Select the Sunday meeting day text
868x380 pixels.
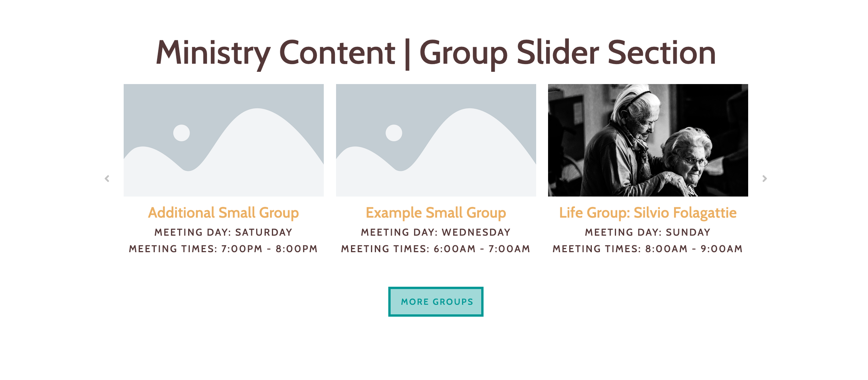647,232
